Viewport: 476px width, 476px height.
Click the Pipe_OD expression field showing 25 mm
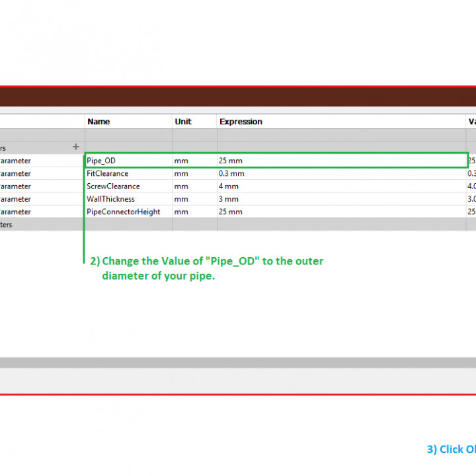[231, 161]
